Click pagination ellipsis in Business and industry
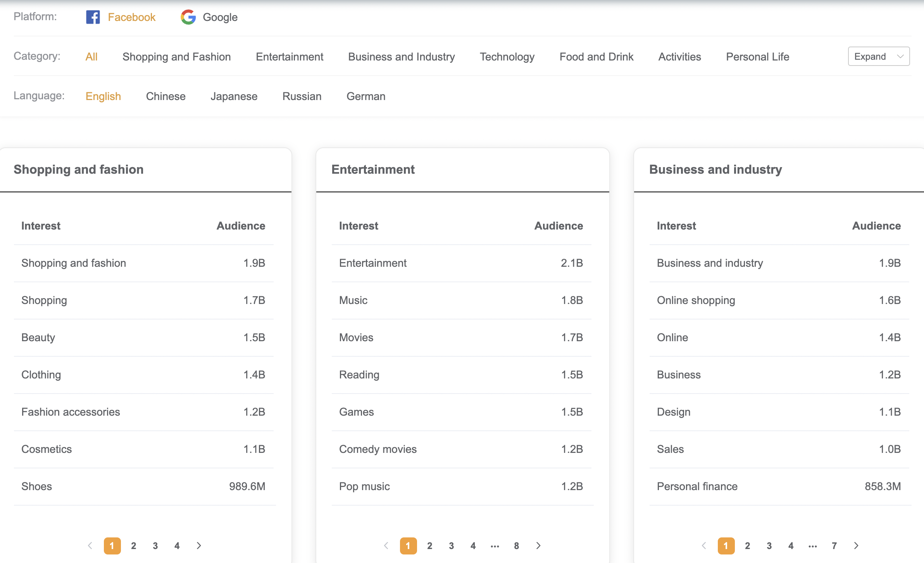 click(813, 546)
